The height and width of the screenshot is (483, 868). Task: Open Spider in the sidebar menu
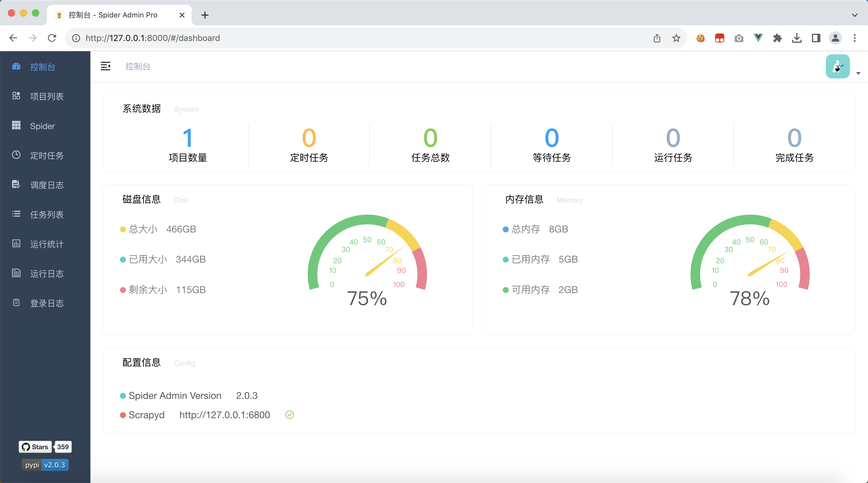[45, 126]
